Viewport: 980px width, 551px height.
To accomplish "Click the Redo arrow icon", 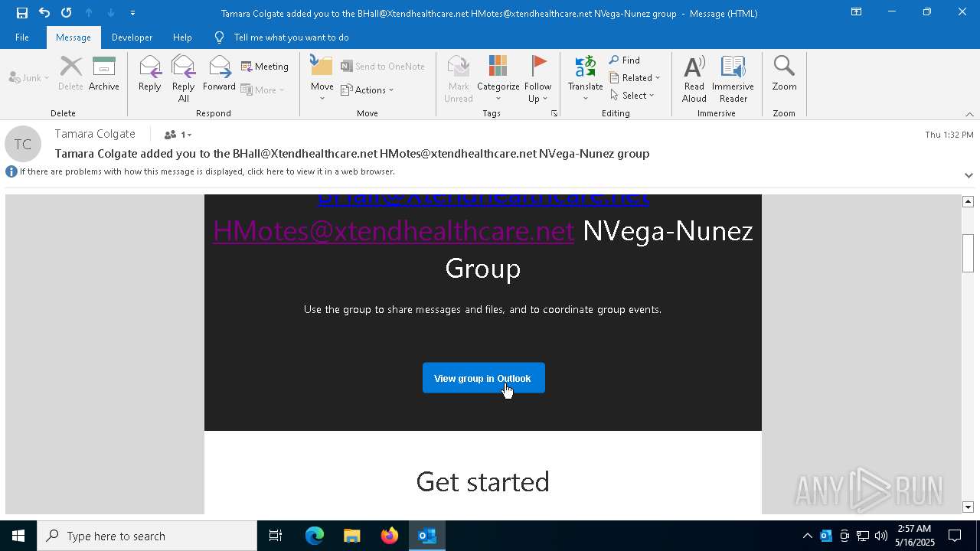I will (x=67, y=12).
